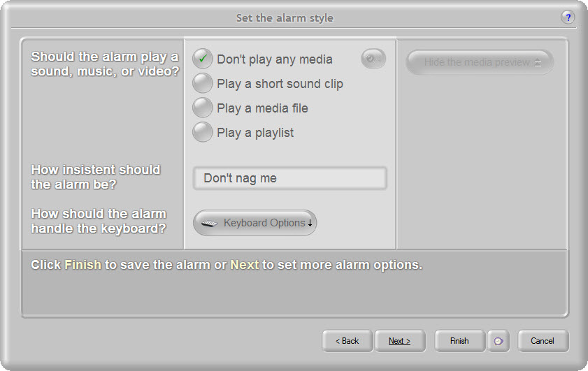Choose "Play a short sound clip"
The width and height of the screenshot is (588, 371).
point(203,84)
